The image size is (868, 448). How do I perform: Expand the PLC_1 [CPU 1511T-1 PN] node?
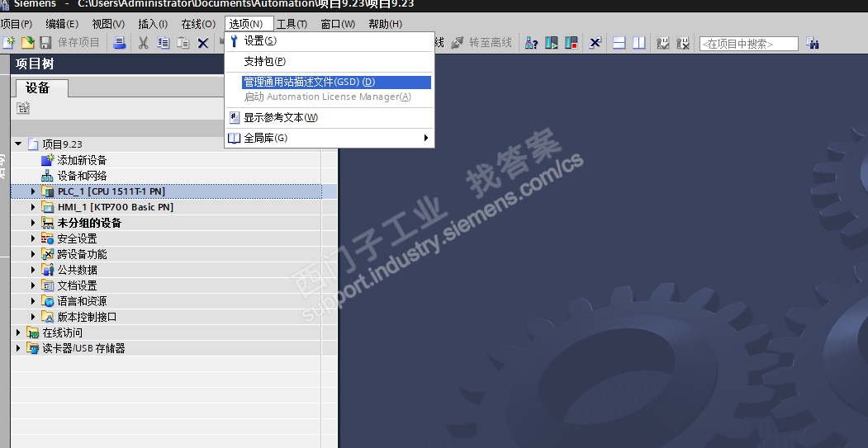tap(33, 191)
